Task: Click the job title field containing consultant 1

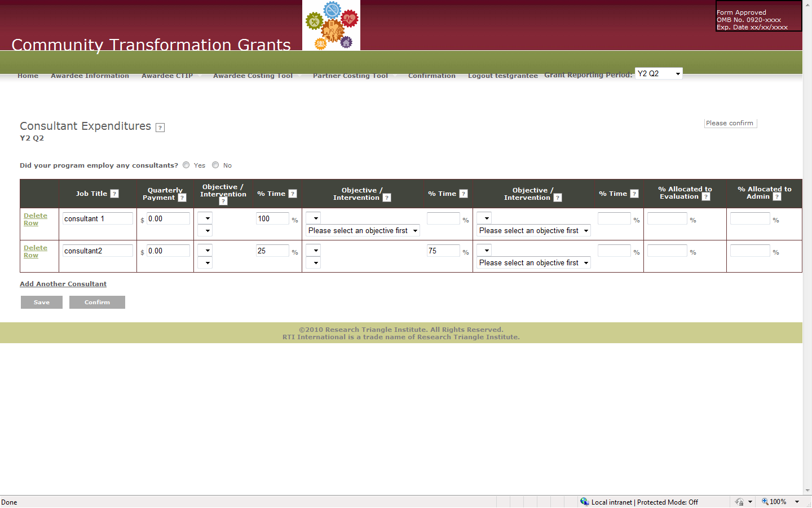Action: (x=98, y=218)
